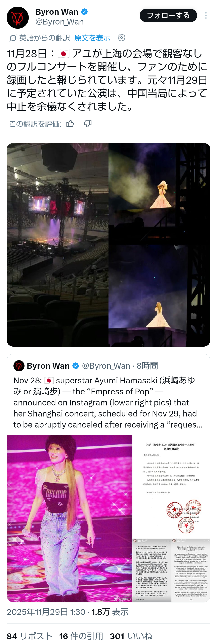Click the quoted tweet's small avatar icon
The height and width of the screenshot is (644, 217).
click(x=19, y=366)
